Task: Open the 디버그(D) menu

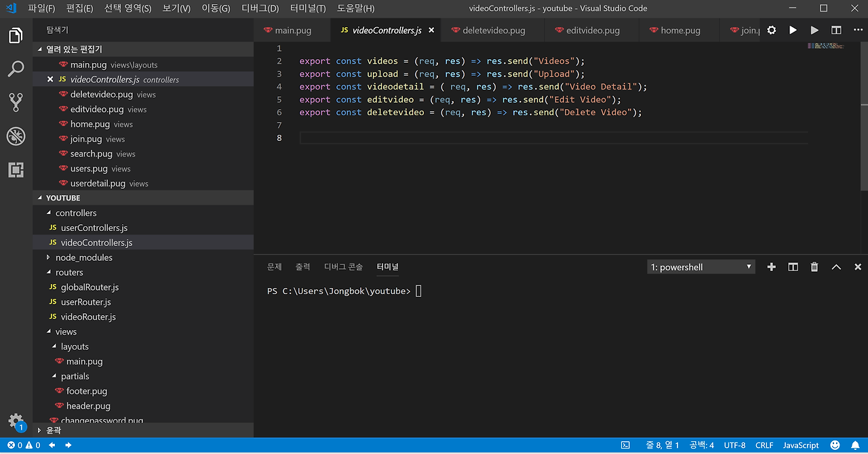Action: 260,8
